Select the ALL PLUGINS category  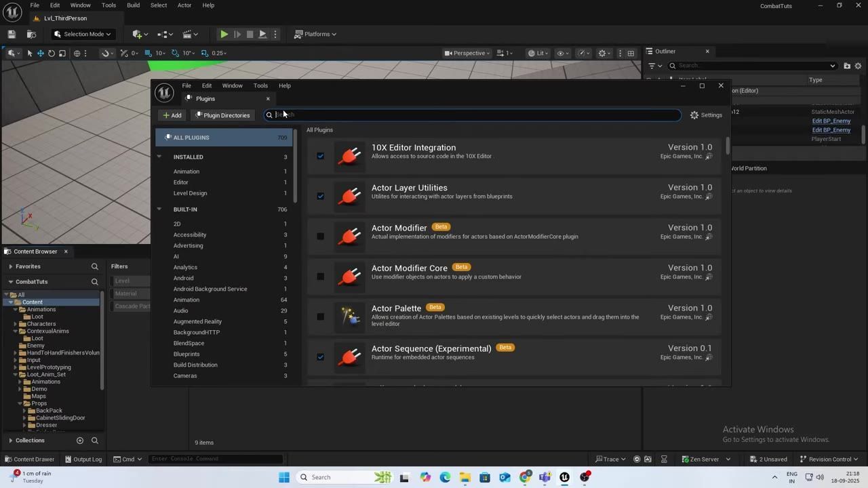pyautogui.click(x=224, y=138)
